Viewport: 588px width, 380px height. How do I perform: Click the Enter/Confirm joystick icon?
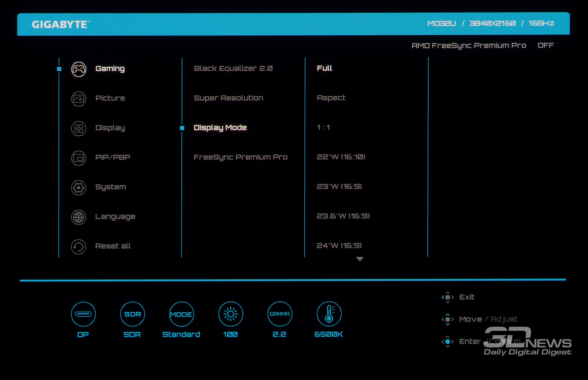tap(448, 341)
